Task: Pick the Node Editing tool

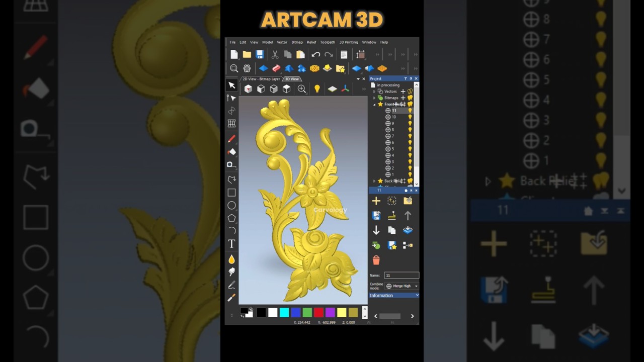Action: point(231,98)
